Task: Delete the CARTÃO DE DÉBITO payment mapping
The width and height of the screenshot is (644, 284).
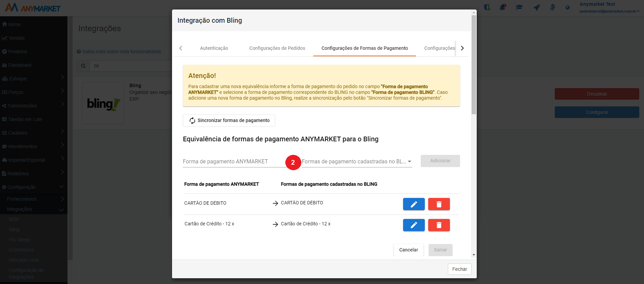Action: tap(439, 204)
